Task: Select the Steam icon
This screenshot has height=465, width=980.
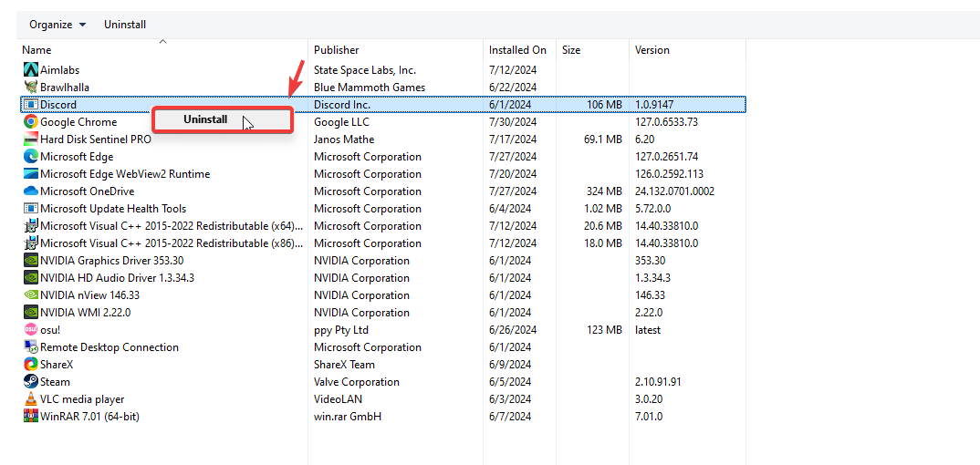Action: tap(31, 382)
